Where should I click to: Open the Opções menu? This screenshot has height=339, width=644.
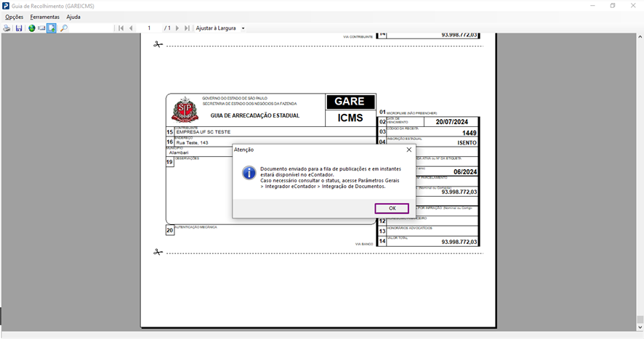tap(14, 17)
